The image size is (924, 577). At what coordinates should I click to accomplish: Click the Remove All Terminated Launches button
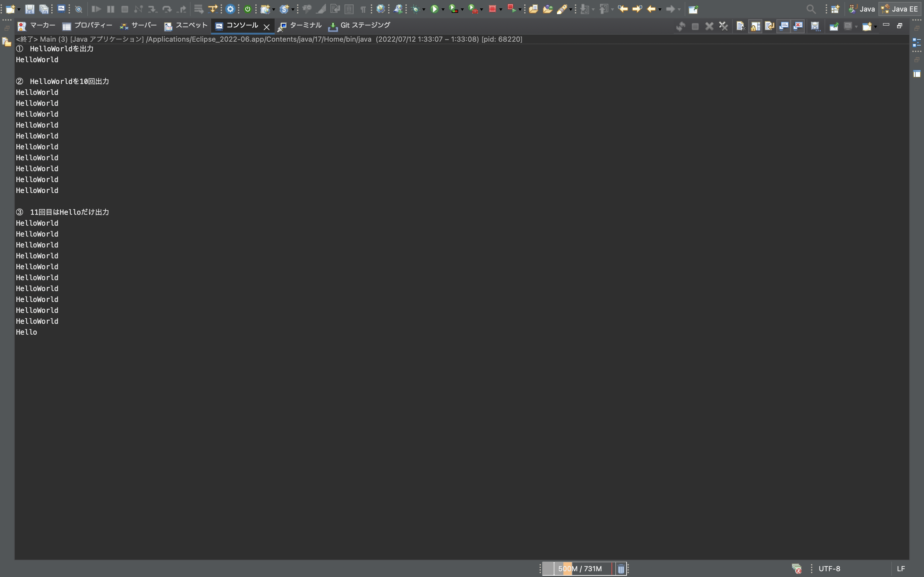point(723,26)
